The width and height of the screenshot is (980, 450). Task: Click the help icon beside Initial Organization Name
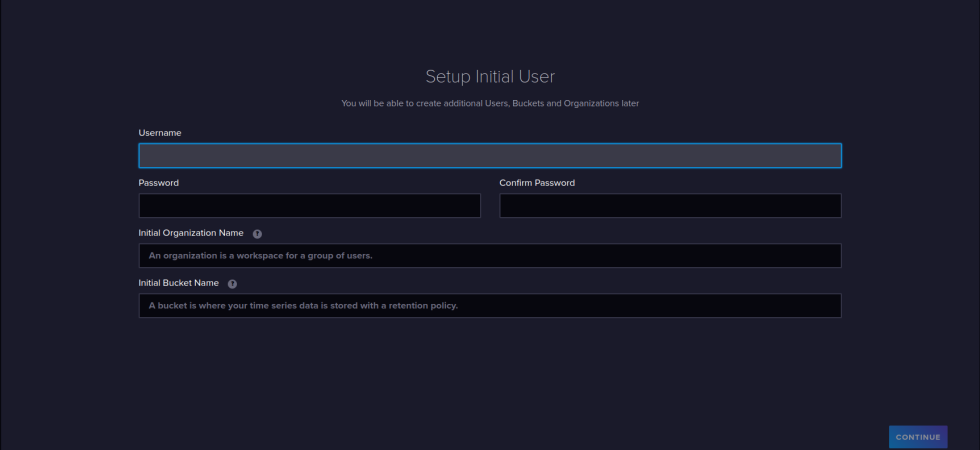point(257,233)
